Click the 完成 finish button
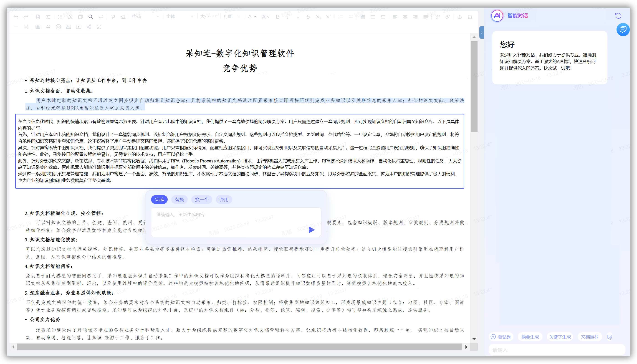 [x=159, y=200]
